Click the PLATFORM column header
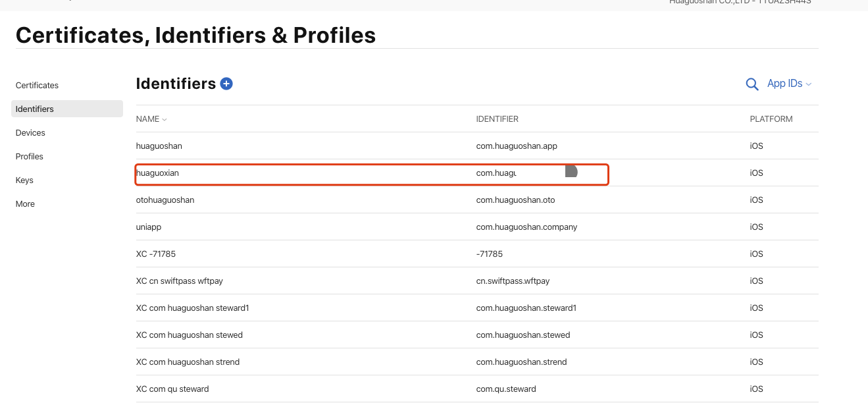The width and height of the screenshot is (868, 407). click(771, 119)
